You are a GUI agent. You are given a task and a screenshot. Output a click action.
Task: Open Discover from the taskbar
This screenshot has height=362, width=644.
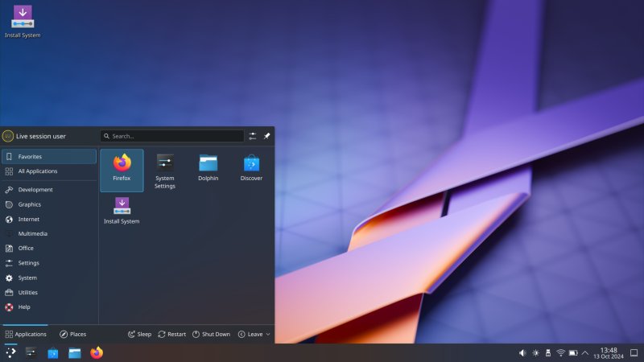tap(52, 352)
